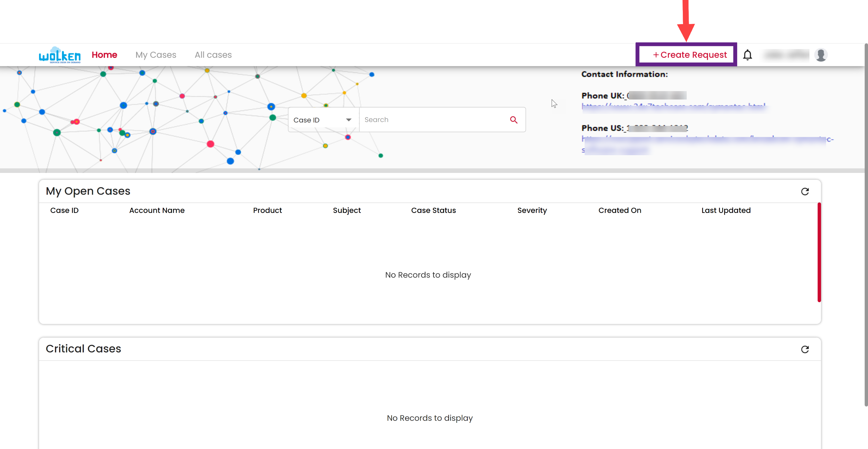Image resolution: width=868 pixels, height=449 pixels.
Task: Open the Phone US support link
Action: (x=704, y=139)
